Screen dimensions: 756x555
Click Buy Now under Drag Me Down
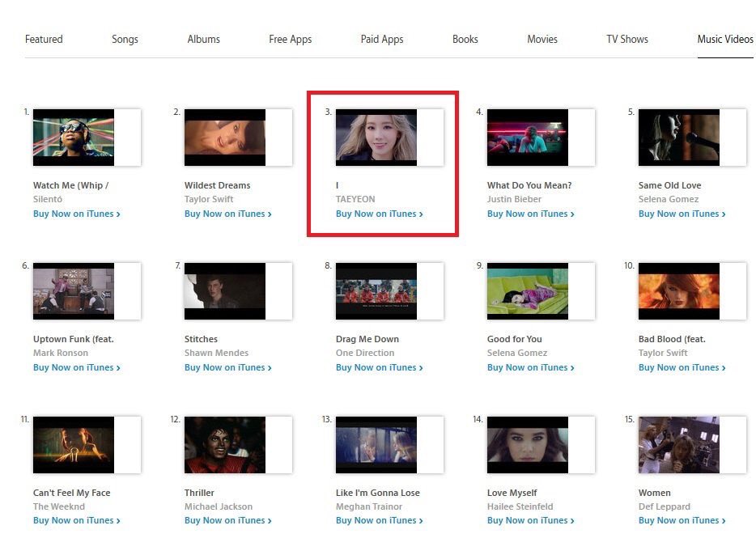point(380,367)
